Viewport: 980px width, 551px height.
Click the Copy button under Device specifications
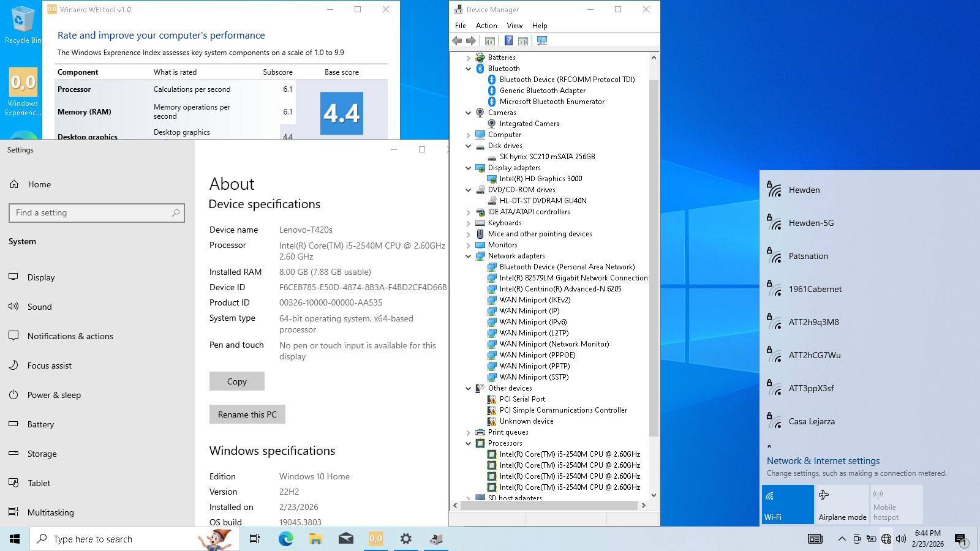[x=237, y=381]
